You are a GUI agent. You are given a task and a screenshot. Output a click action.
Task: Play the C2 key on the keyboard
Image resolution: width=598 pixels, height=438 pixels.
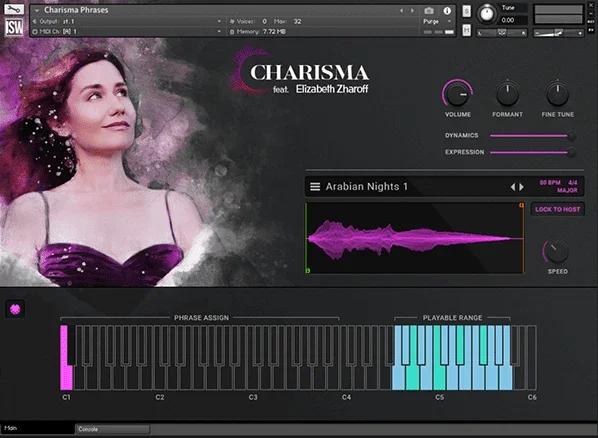pos(159,379)
